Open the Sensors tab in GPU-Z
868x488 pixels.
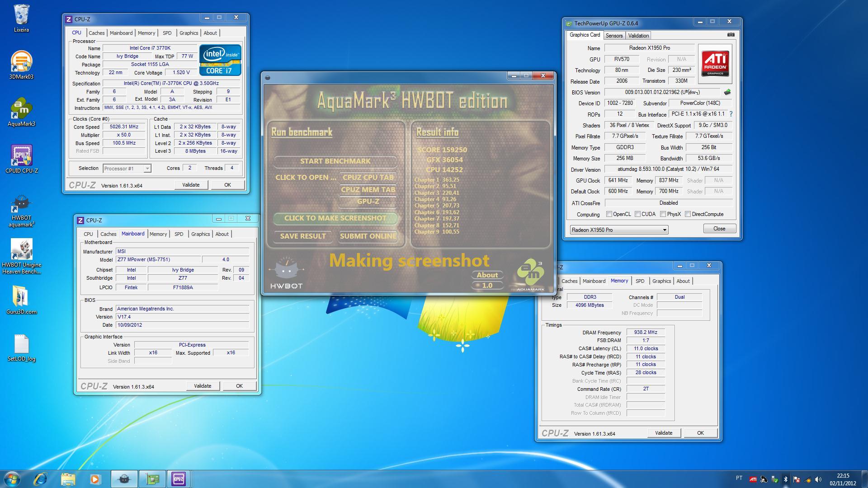614,35
